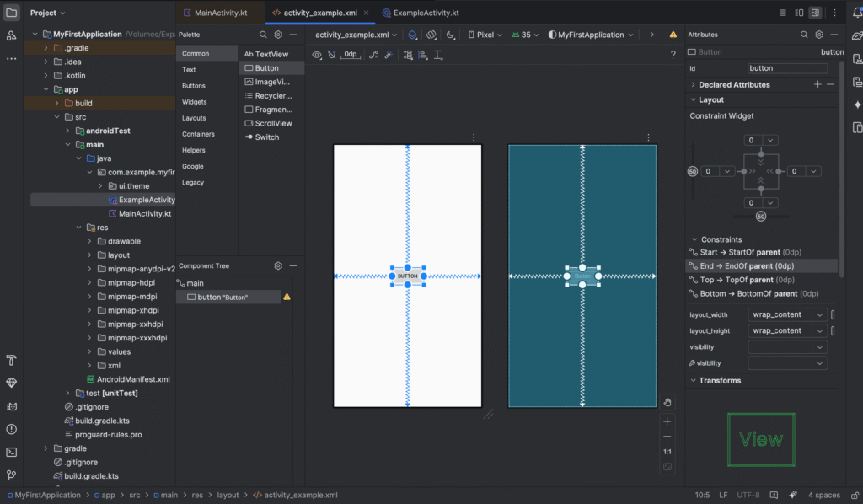Click the Clear All Constraints icon
863x504 pixels.
point(373,55)
